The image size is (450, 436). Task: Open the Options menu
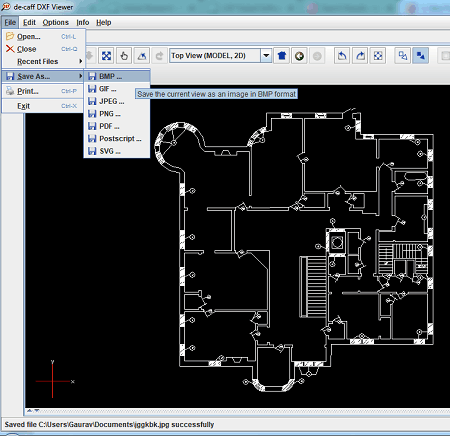tap(55, 23)
